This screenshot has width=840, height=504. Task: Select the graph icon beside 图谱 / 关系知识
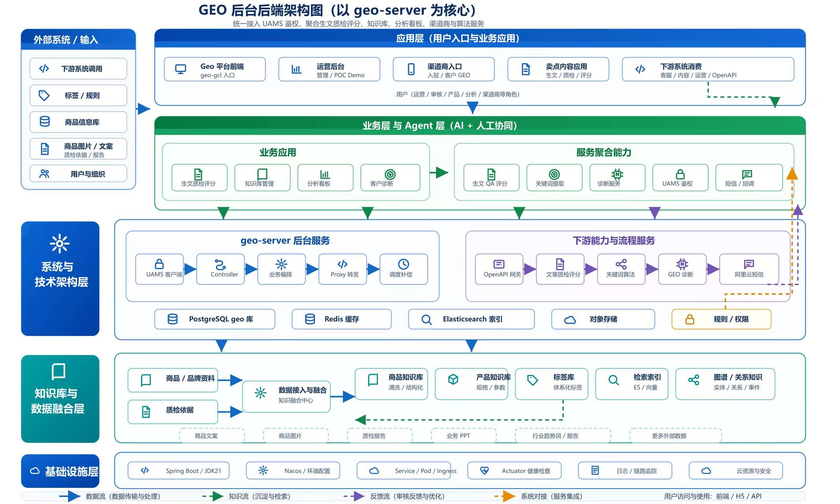[x=694, y=380]
